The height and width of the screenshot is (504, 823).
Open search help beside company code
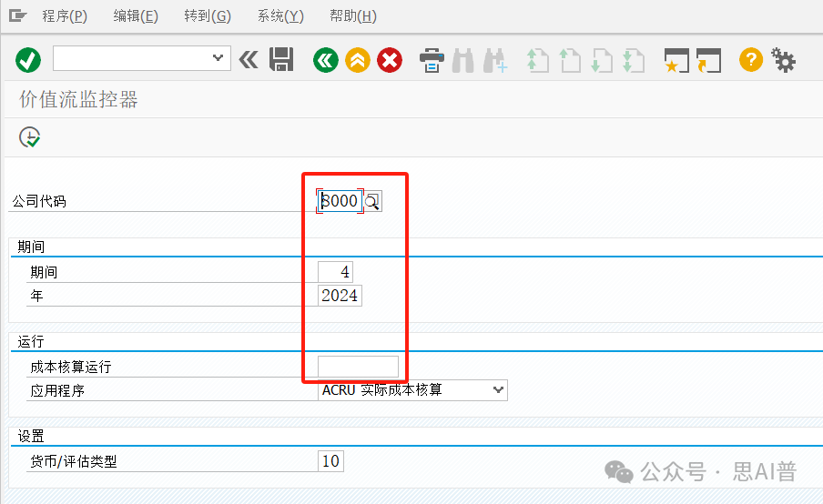point(373,201)
